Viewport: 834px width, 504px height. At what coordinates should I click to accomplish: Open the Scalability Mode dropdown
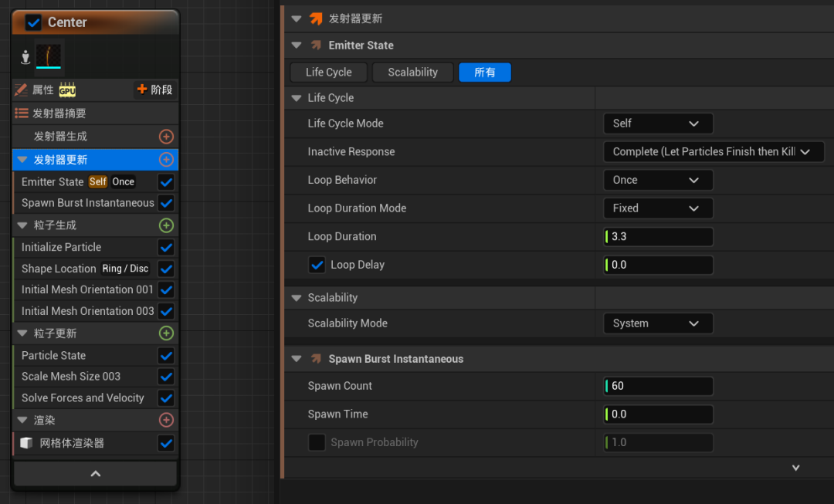tap(658, 323)
